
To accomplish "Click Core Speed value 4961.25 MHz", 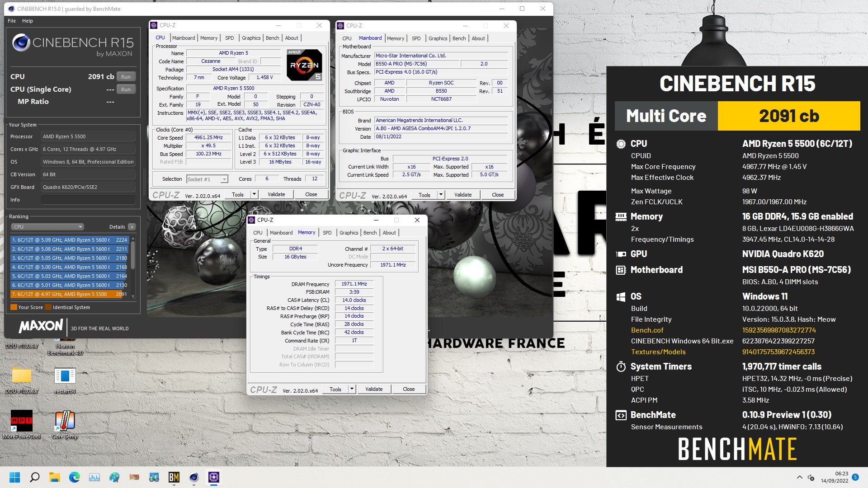I will [208, 138].
